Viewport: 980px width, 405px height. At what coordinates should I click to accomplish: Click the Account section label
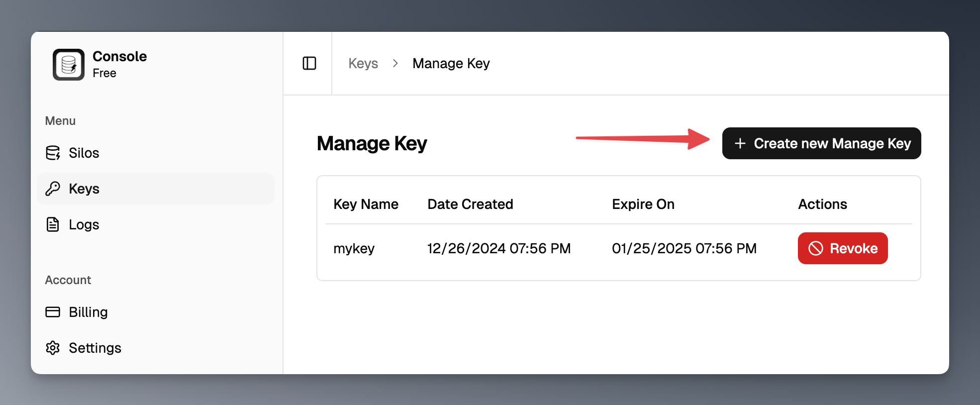point(68,280)
